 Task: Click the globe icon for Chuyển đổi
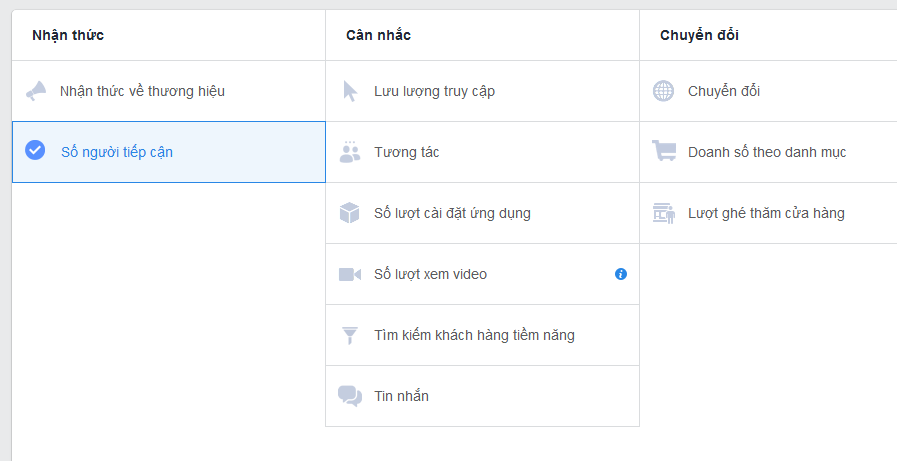click(664, 91)
